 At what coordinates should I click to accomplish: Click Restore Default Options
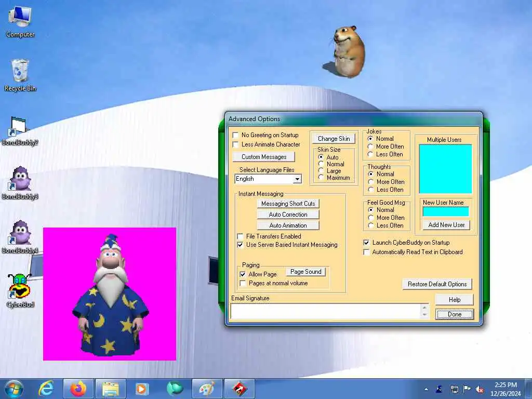coord(437,284)
